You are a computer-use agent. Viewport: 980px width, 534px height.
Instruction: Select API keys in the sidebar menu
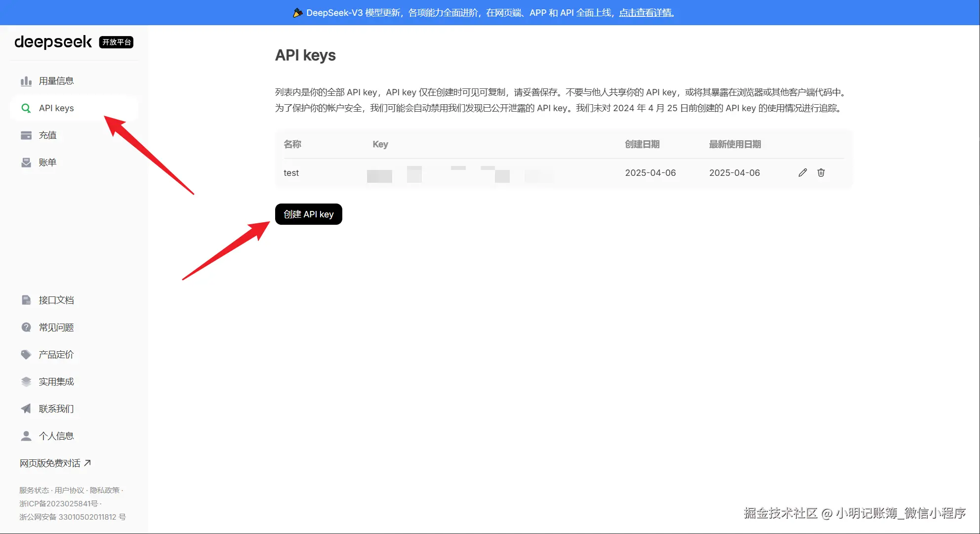56,108
